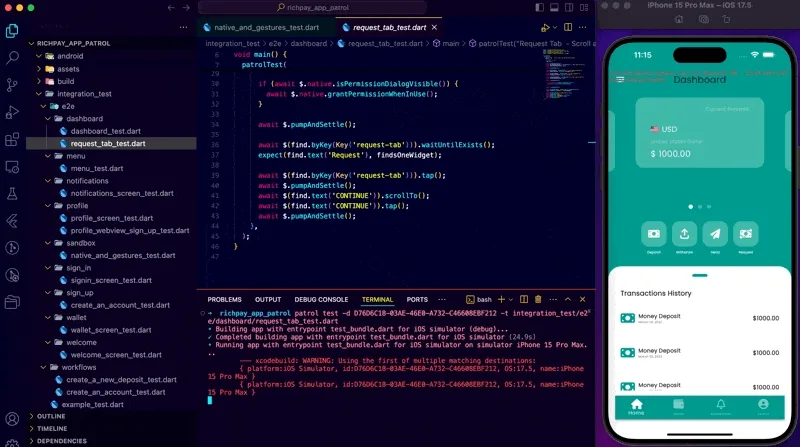
Task: Split the terminal panel
Action: click(x=523, y=300)
